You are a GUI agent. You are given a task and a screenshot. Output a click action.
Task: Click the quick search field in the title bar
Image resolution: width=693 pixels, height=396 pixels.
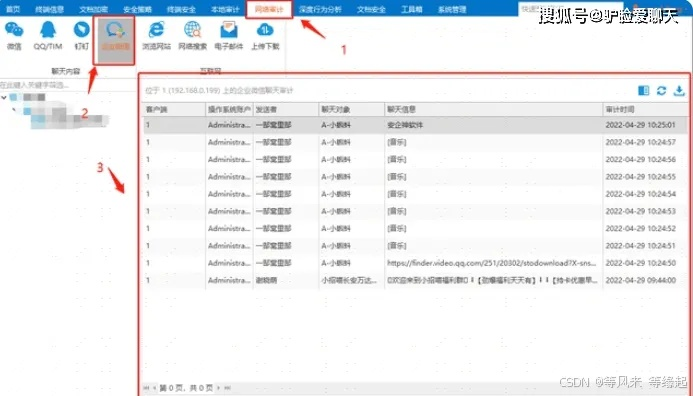tap(570, 8)
